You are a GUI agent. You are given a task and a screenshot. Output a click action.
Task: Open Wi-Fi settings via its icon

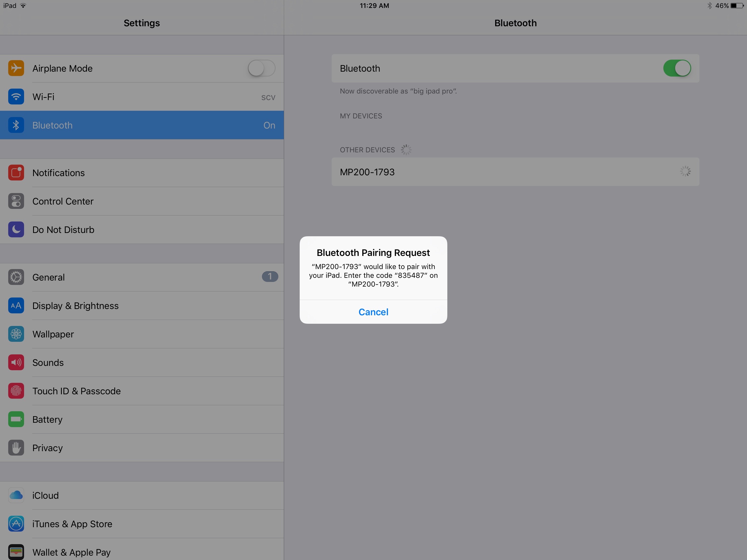[16, 97]
